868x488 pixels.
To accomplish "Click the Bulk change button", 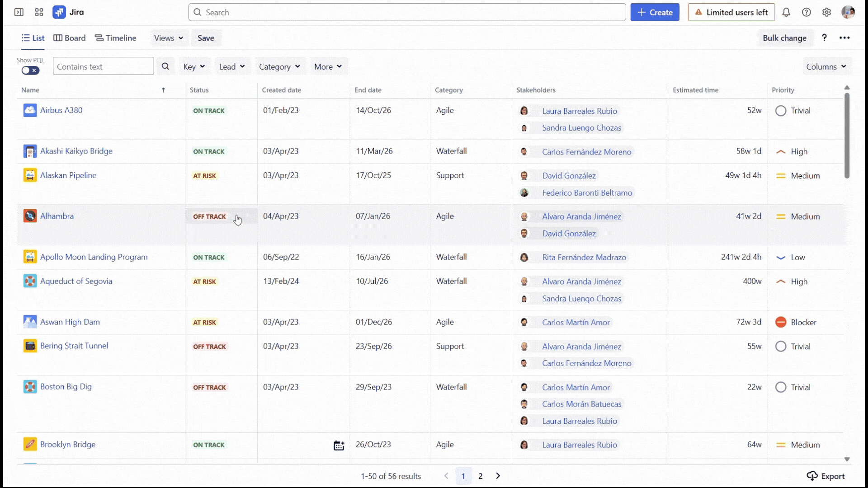I will (x=784, y=38).
